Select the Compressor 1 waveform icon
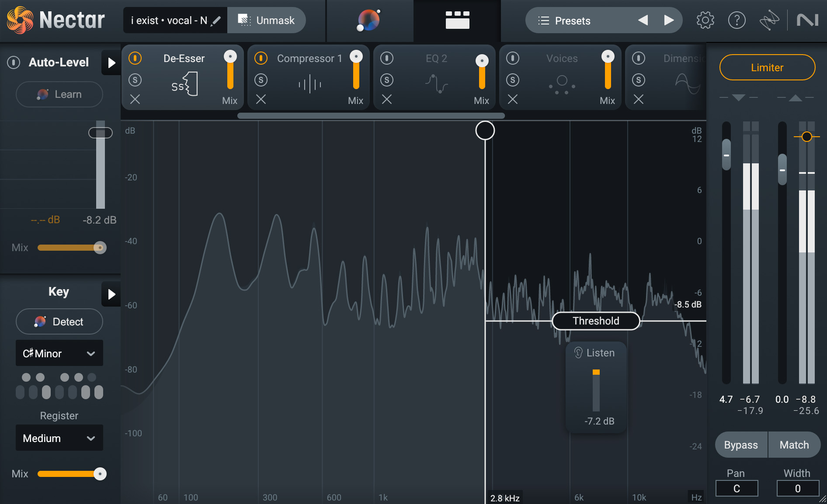 click(310, 84)
